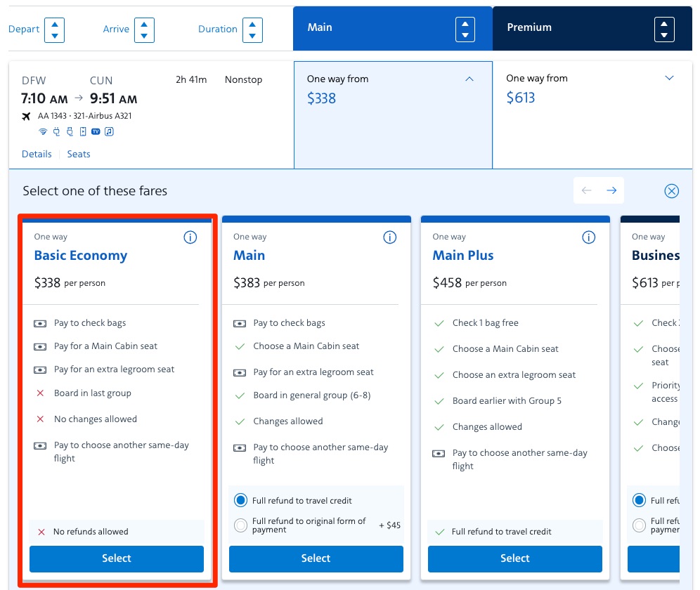Choose Full refund to original payment option
This screenshot has height=590, width=700.
[241, 525]
